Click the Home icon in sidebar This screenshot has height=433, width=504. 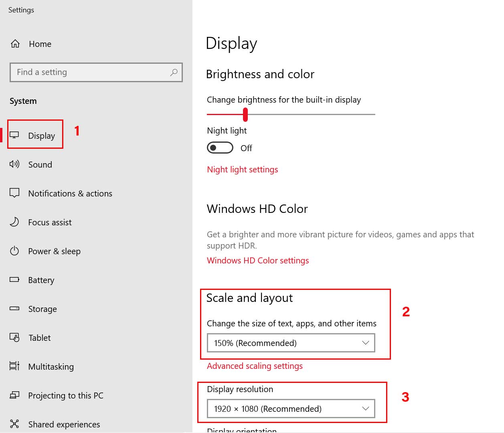[x=15, y=44]
